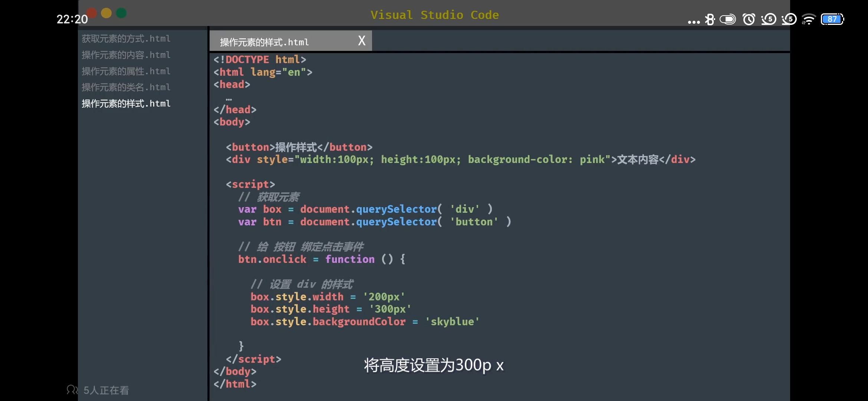The width and height of the screenshot is (868, 401).
Task: Click the Visual Studio Code title
Action: pos(434,15)
